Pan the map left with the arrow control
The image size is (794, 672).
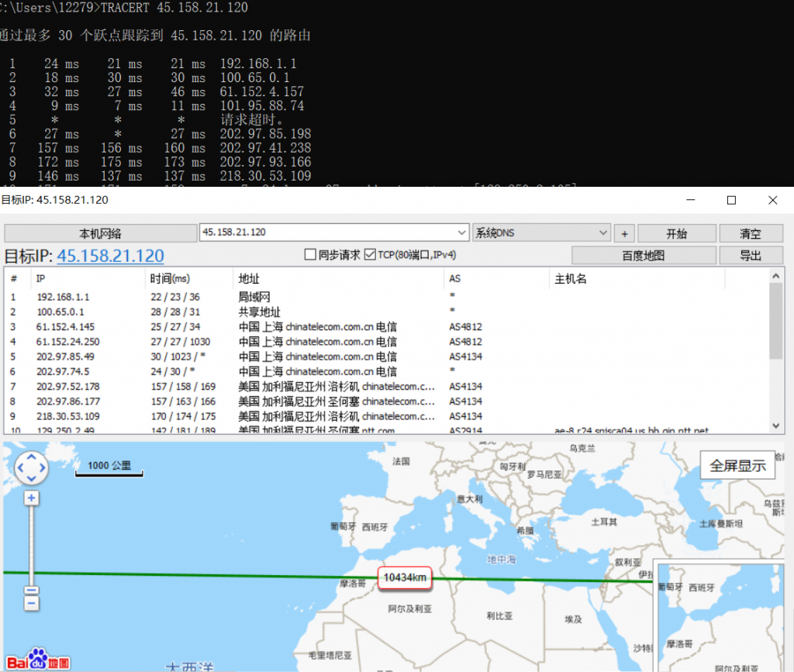tap(20, 467)
